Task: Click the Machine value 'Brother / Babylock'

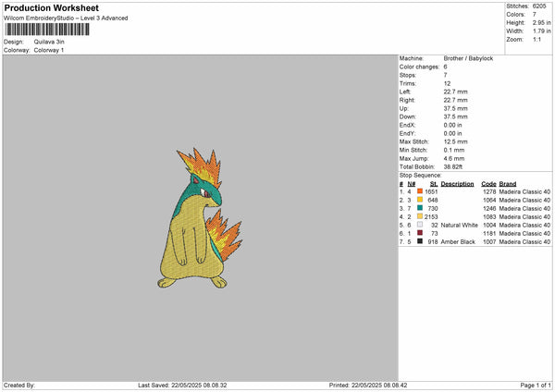Action: pos(468,58)
